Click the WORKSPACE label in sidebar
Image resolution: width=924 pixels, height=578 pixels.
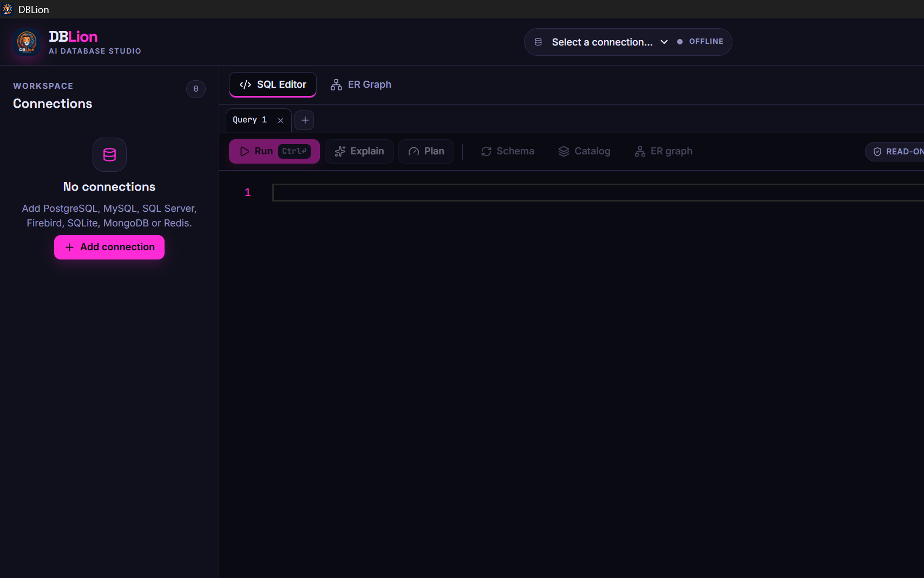tap(43, 86)
